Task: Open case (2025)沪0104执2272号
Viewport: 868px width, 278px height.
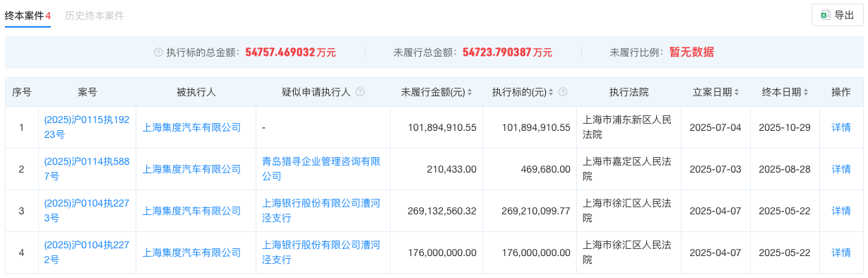Action: [86, 253]
